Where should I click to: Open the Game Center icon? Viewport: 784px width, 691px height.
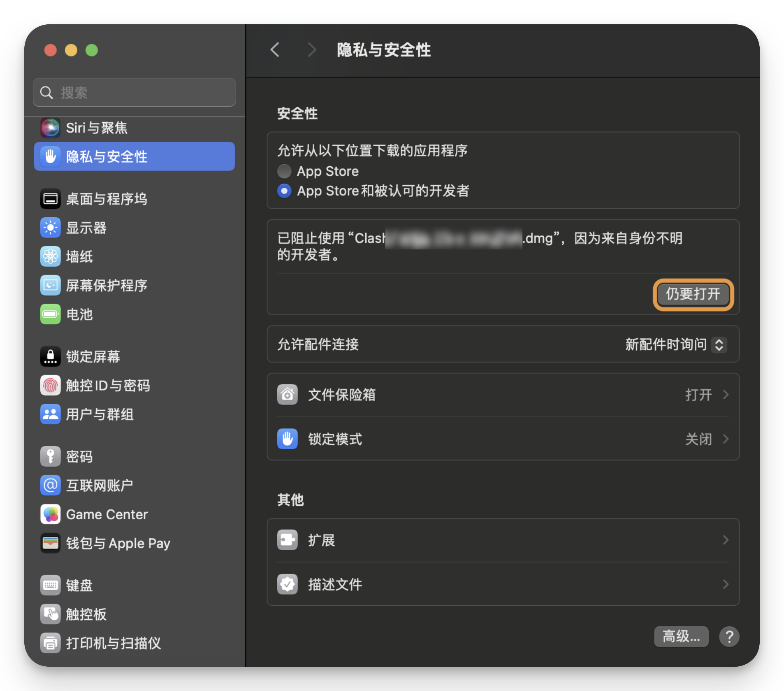51,514
